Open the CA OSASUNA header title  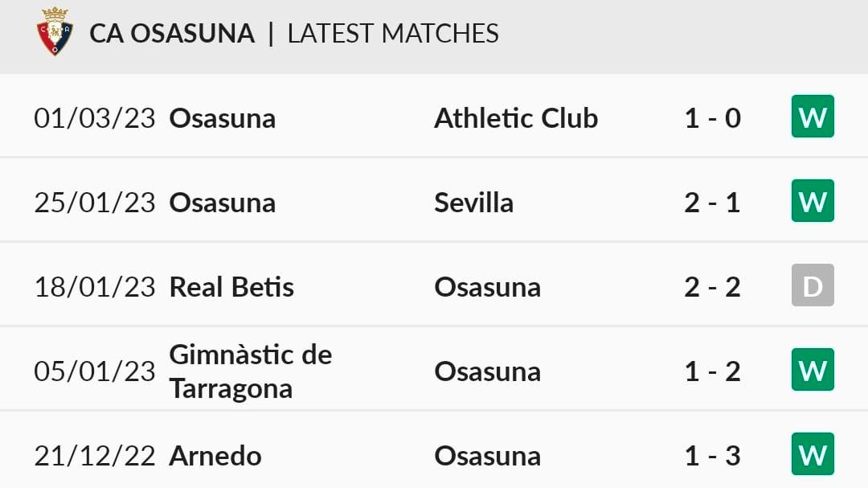point(172,33)
